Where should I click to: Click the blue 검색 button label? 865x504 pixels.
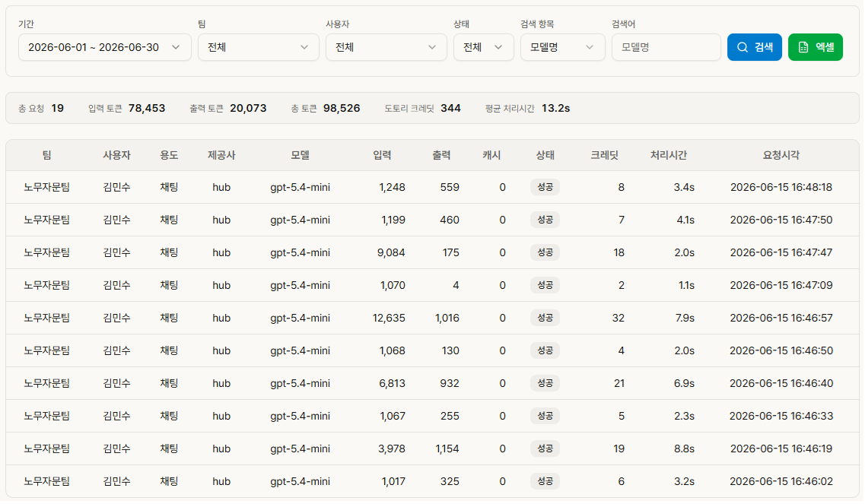tap(764, 47)
